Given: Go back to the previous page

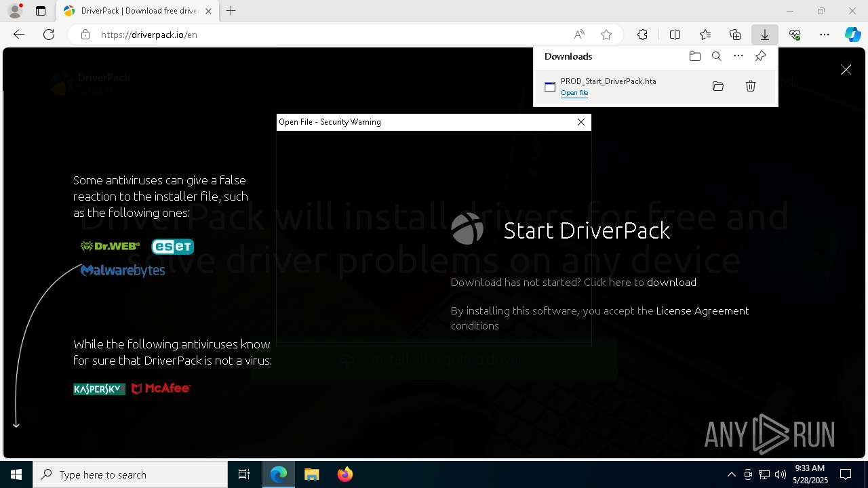Looking at the screenshot, I should (19, 35).
